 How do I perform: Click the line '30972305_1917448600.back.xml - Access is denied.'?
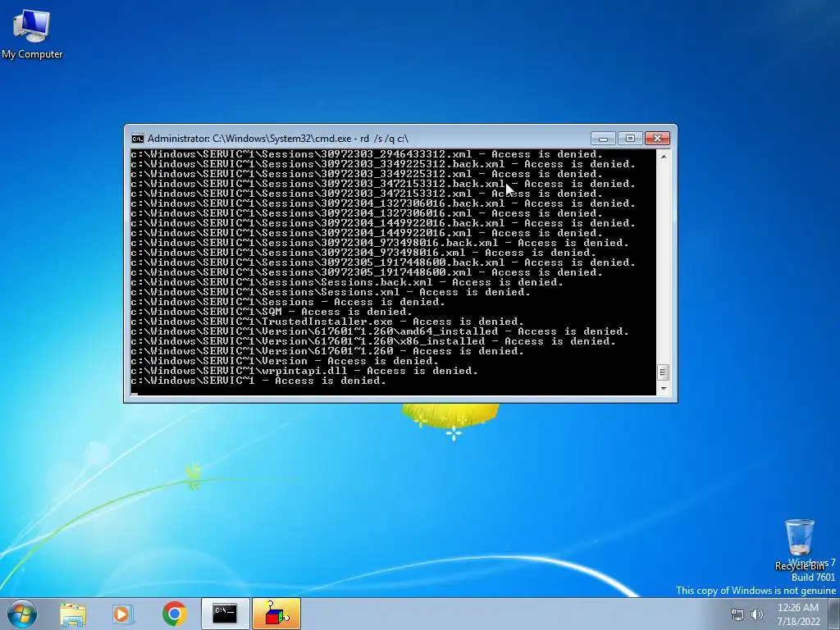pyautogui.click(x=383, y=262)
